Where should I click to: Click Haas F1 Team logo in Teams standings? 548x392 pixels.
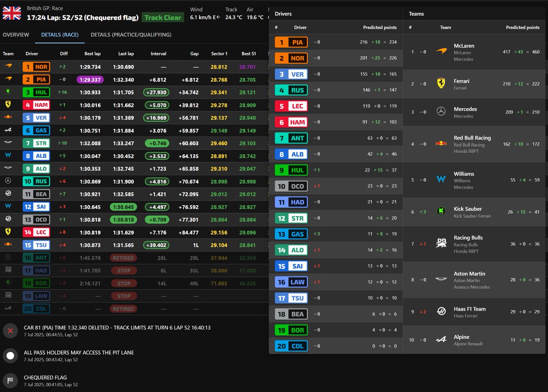click(441, 312)
